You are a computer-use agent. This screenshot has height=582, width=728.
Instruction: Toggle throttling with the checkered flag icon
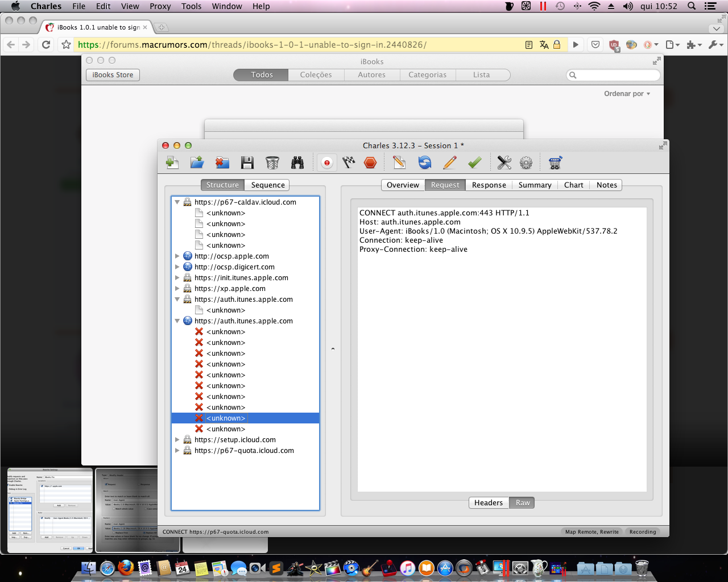(349, 163)
